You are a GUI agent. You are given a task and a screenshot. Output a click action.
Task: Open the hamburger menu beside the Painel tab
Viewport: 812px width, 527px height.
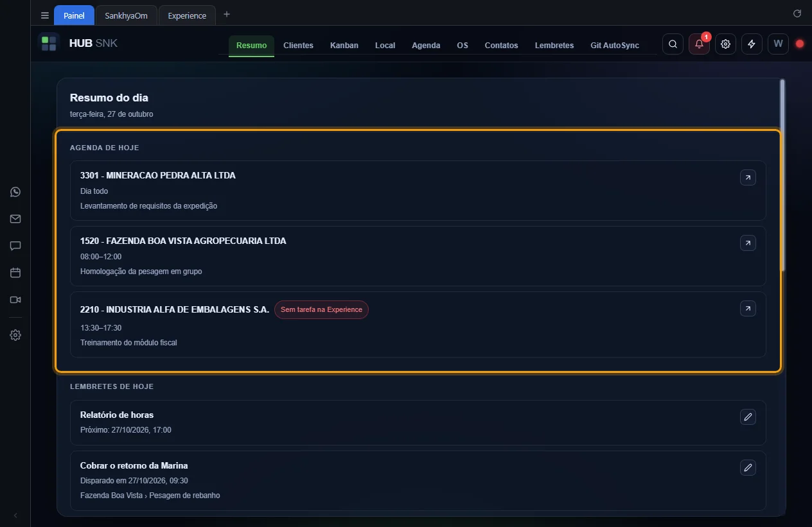pos(44,15)
